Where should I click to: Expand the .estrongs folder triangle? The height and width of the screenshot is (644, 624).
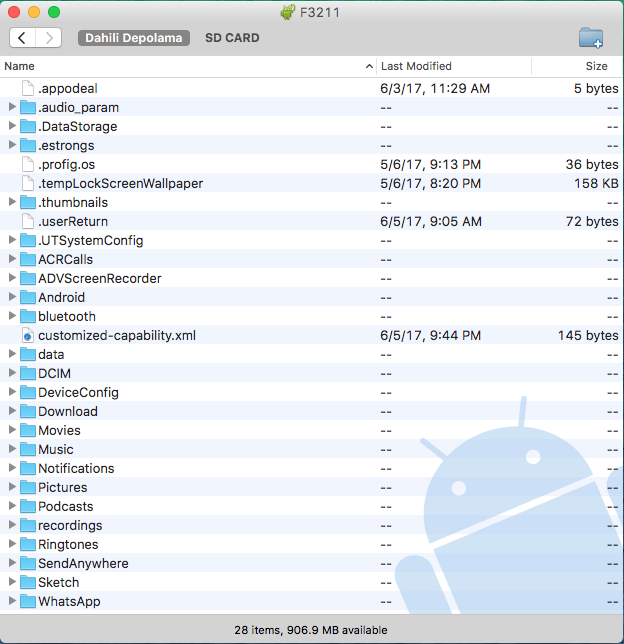(12, 145)
